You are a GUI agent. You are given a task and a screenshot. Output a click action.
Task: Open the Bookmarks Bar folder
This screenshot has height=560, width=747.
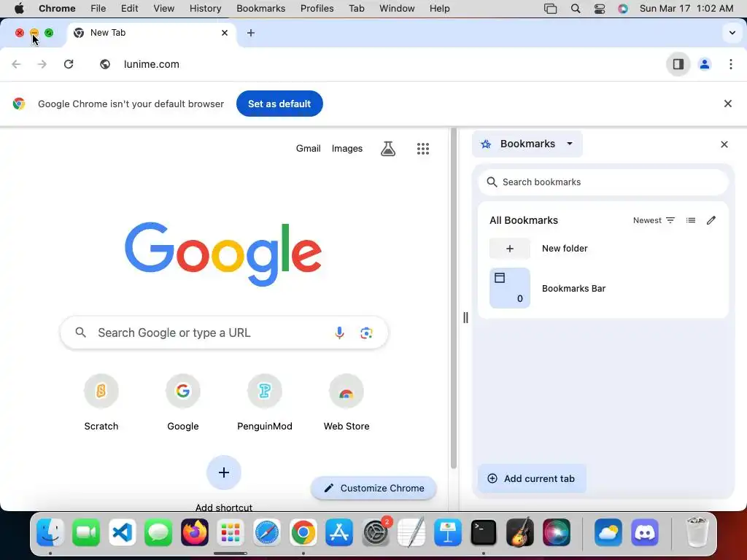click(x=603, y=288)
